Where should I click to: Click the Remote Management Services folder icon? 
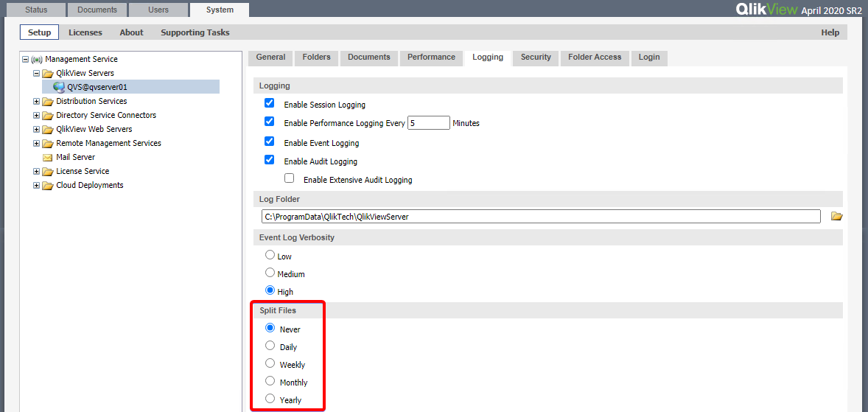click(x=48, y=143)
